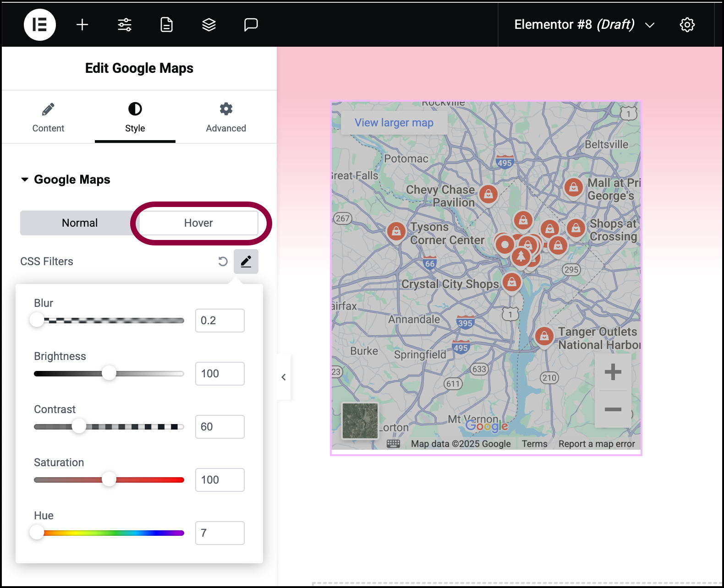Adjust the Hue slider handle
The image size is (724, 588).
click(x=37, y=533)
